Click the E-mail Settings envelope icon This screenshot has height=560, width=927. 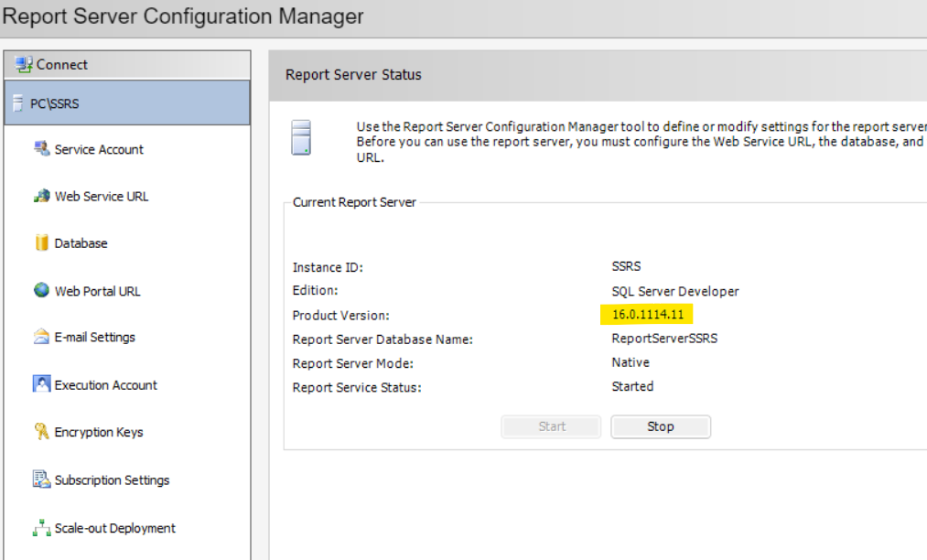point(41,337)
